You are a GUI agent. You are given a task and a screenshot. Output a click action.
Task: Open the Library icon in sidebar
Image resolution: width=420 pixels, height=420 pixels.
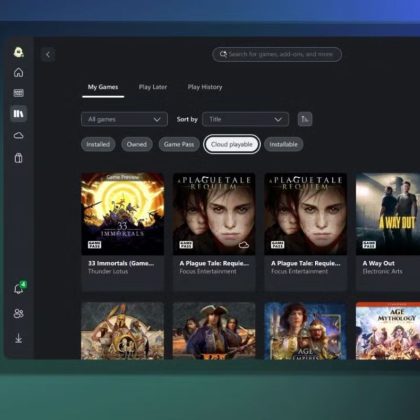click(19, 114)
